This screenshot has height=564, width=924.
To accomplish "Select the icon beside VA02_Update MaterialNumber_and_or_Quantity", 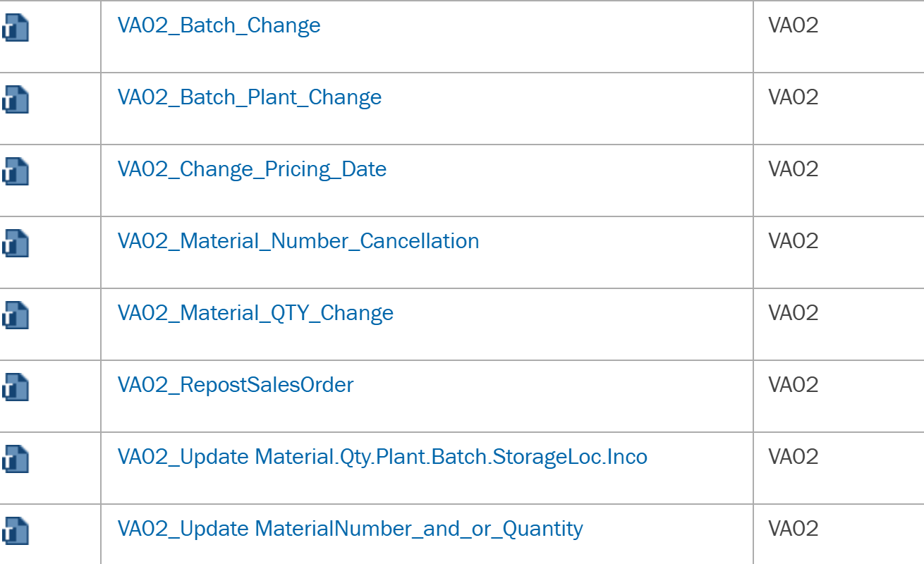I will (16, 531).
